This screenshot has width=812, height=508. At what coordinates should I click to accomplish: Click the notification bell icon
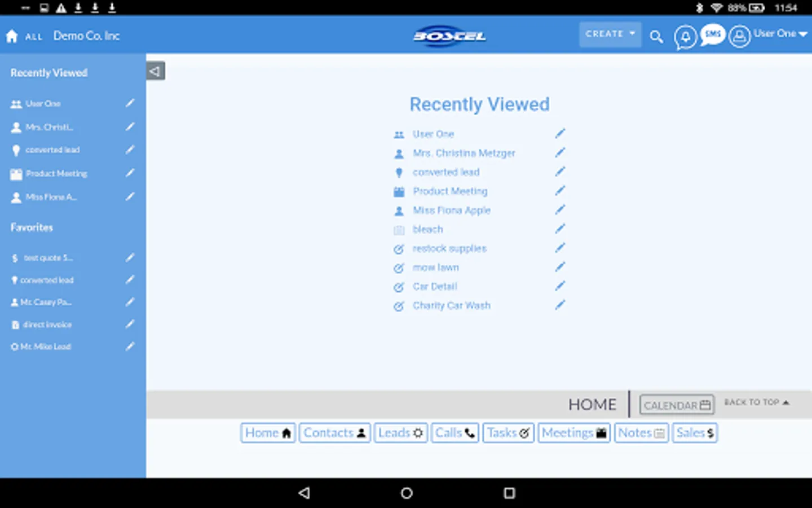click(685, 36)
